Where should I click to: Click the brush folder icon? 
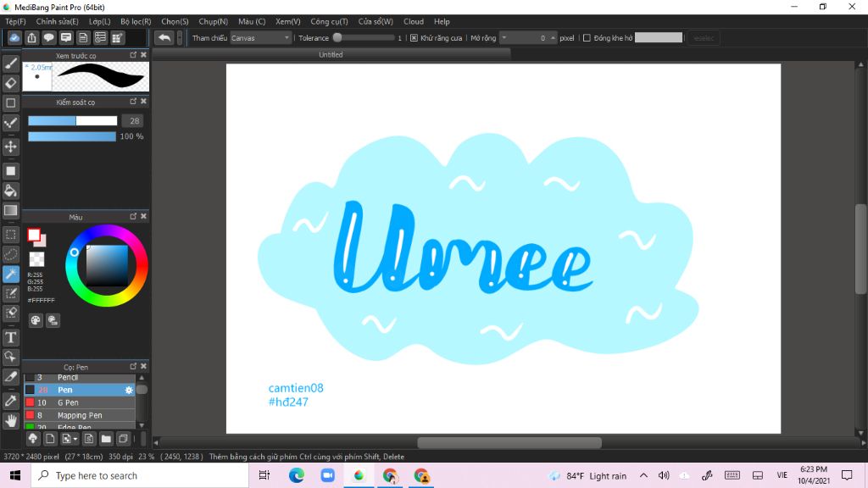pos(106,439)
